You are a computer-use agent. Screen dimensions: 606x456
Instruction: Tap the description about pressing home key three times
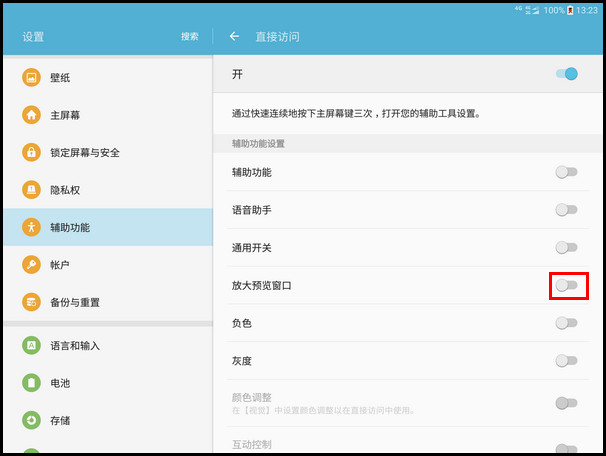pyautogui.click(x=356, y=114)
